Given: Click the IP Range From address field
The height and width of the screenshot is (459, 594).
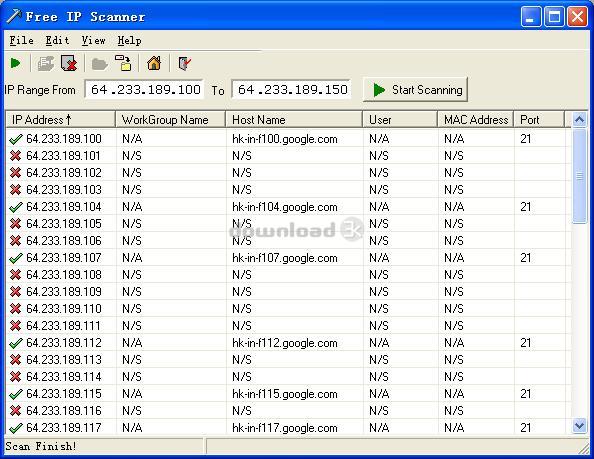Looking at the screenshot, I should 144,90.
